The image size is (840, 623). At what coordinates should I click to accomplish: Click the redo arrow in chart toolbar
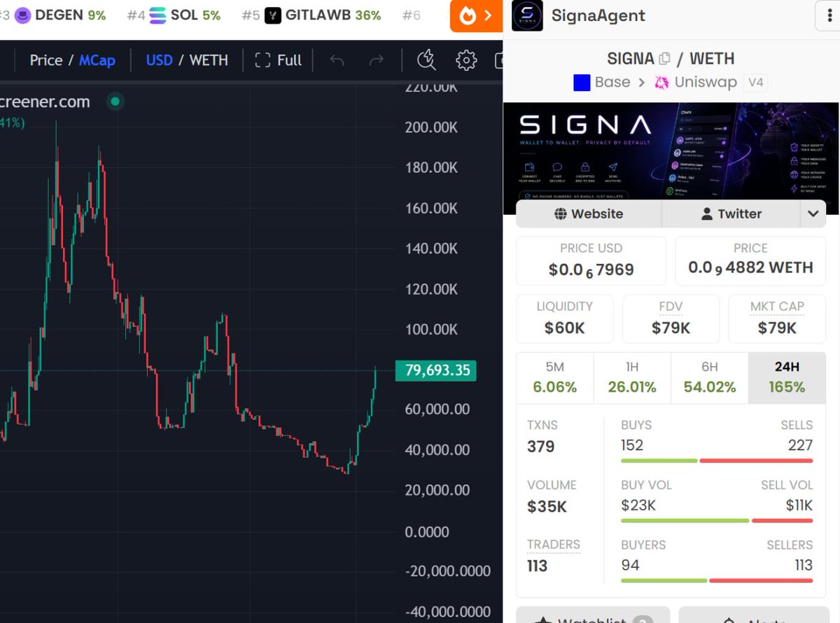377,60
